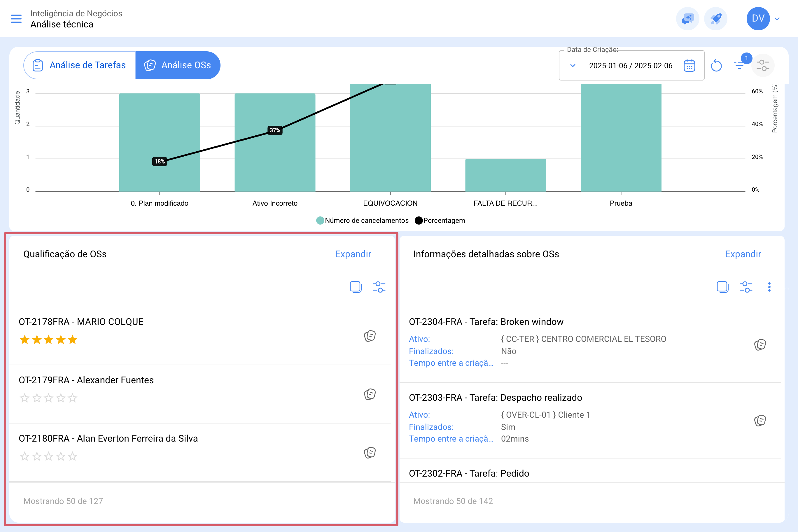Open OS detail icon for OT-2303-FRA
798x532 pixels.
(x=760, y=421)
